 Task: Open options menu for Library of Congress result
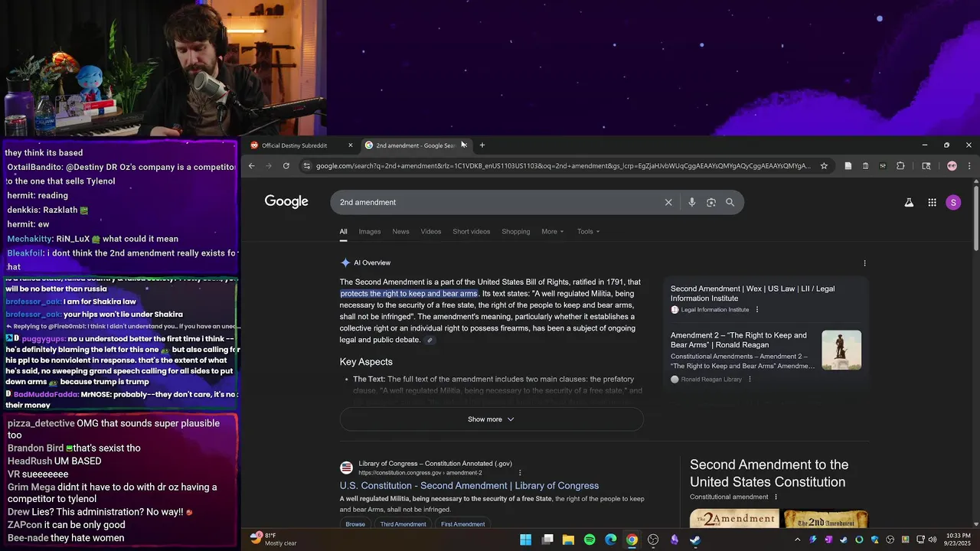tap(520, 473)
